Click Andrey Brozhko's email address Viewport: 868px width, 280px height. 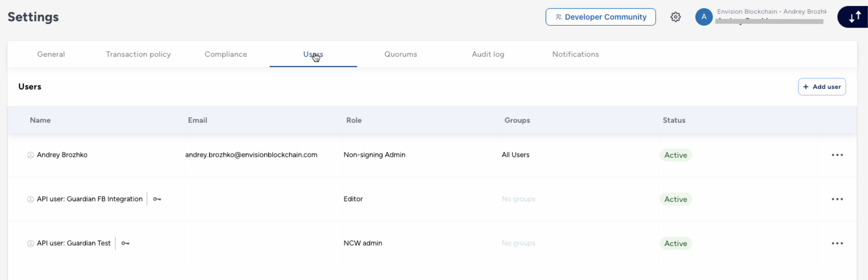[x=251, y=155]
